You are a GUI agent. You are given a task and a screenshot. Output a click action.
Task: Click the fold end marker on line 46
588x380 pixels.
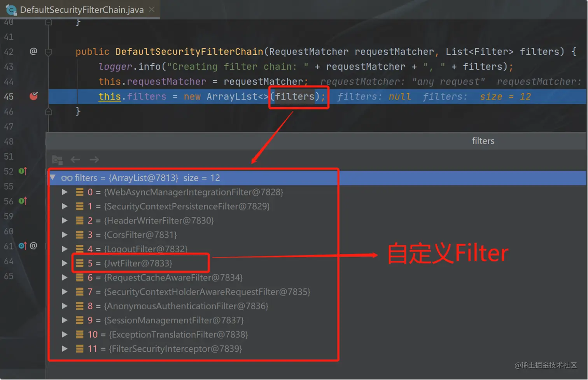click(x=49, y=112)
